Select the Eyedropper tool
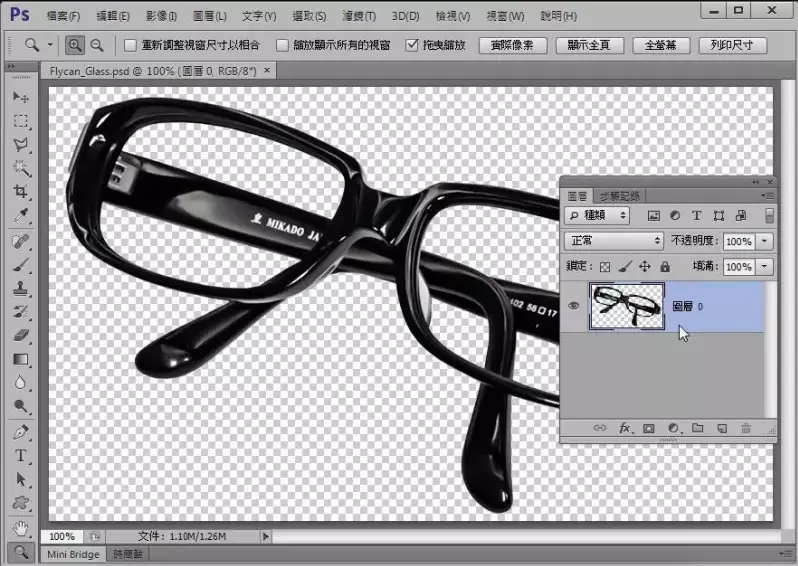This screenshot has height=566, width=798. coord(20,215)
